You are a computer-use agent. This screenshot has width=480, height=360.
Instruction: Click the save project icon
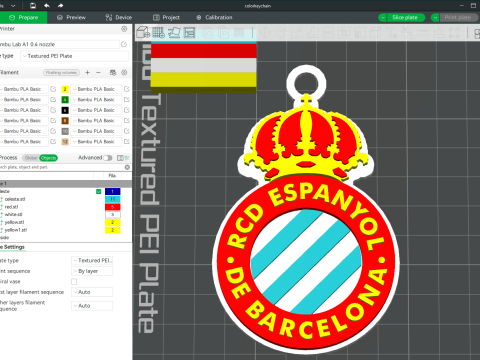pos(33,6)
